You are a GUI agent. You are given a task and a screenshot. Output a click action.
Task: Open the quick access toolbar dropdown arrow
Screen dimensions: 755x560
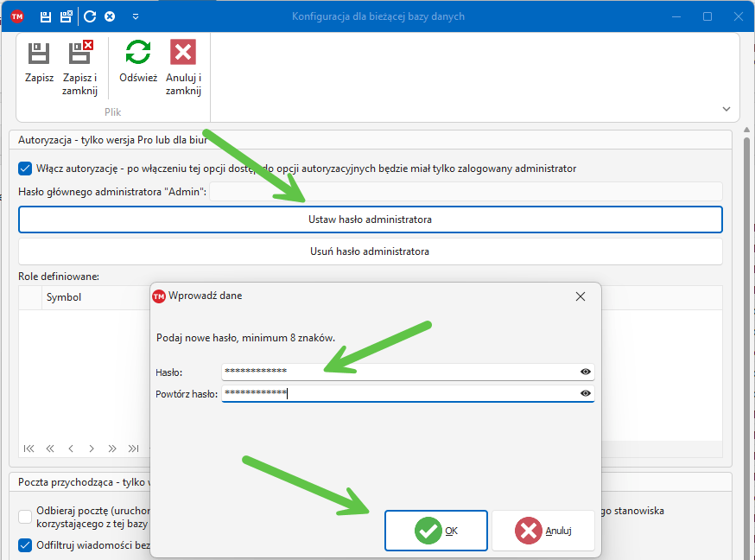point(136,16)
